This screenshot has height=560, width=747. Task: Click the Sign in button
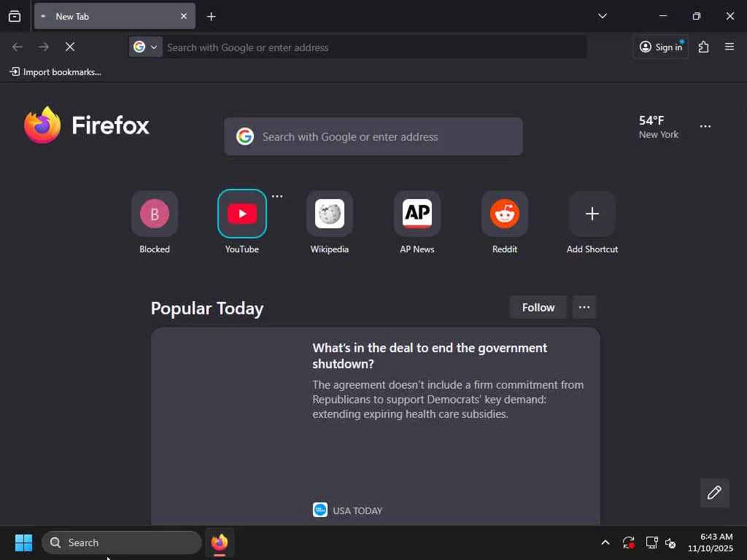tap(661, 47)
